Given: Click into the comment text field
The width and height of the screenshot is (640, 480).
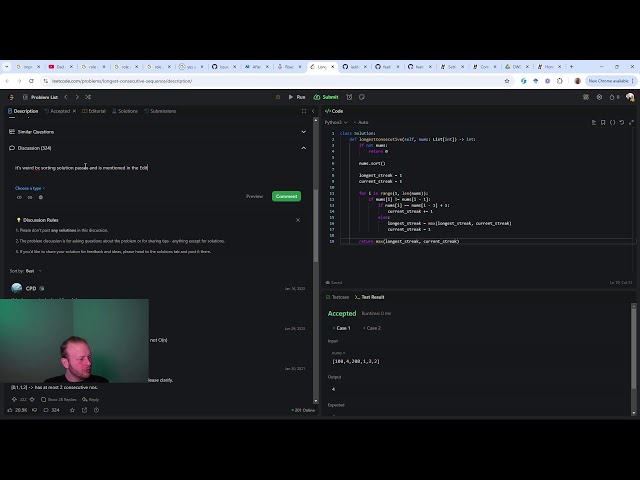Looking at the screenshot, I should [x=159, y=168].
